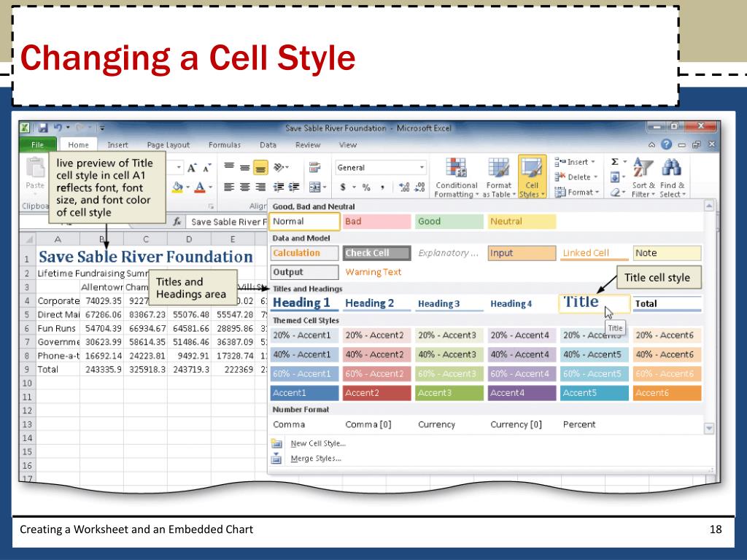Click the formula bar input field
This screenshot has height=560, width=747.
(x=228, y=222)
